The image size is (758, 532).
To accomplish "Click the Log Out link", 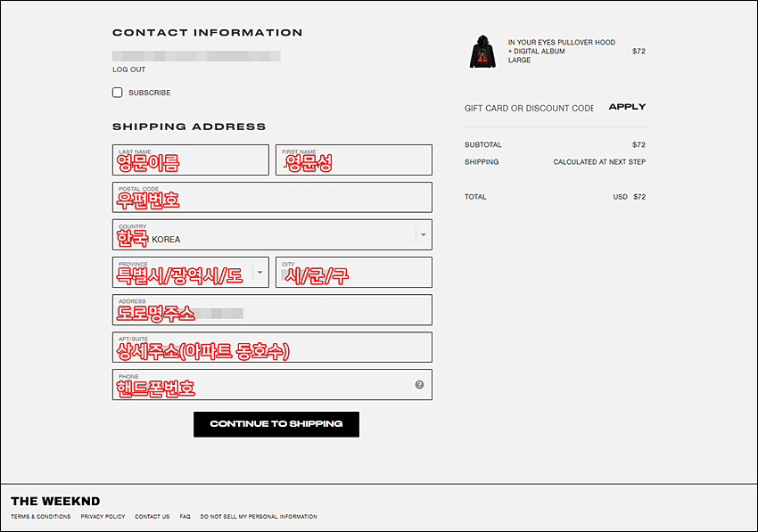I will pos(129,70).
